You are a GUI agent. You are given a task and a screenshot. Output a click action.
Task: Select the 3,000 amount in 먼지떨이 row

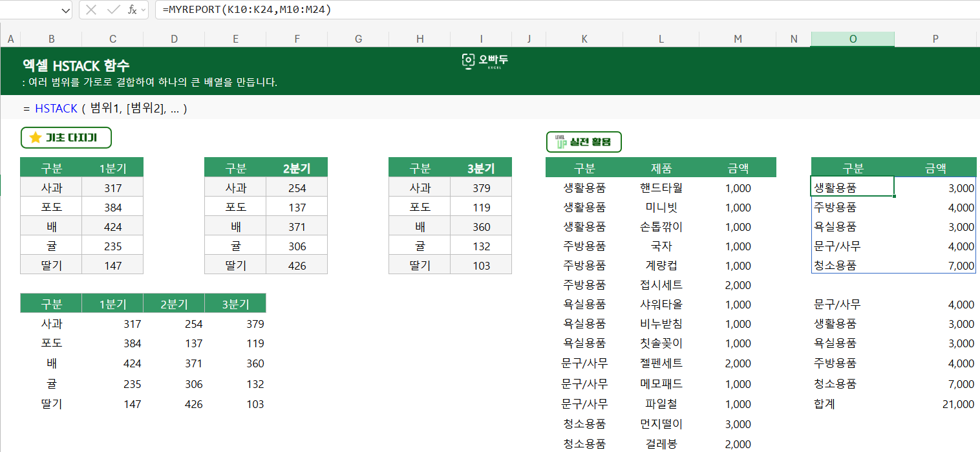738,424
